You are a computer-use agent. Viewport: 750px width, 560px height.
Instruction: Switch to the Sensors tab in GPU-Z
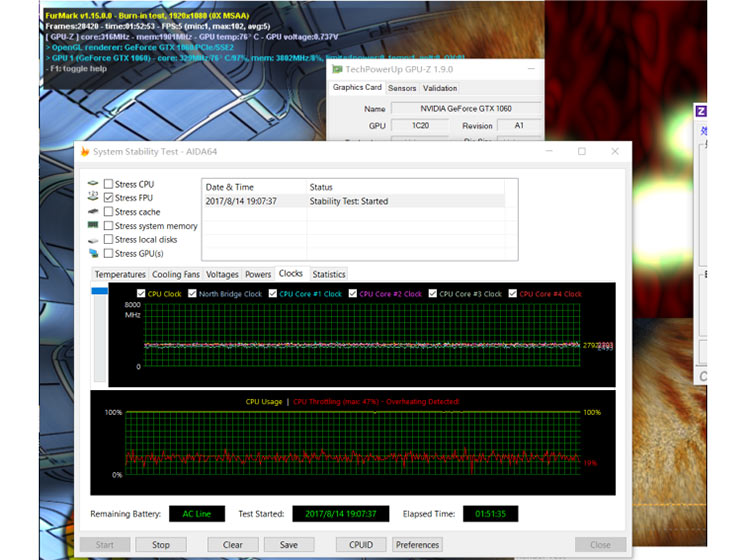click(402, 88)
